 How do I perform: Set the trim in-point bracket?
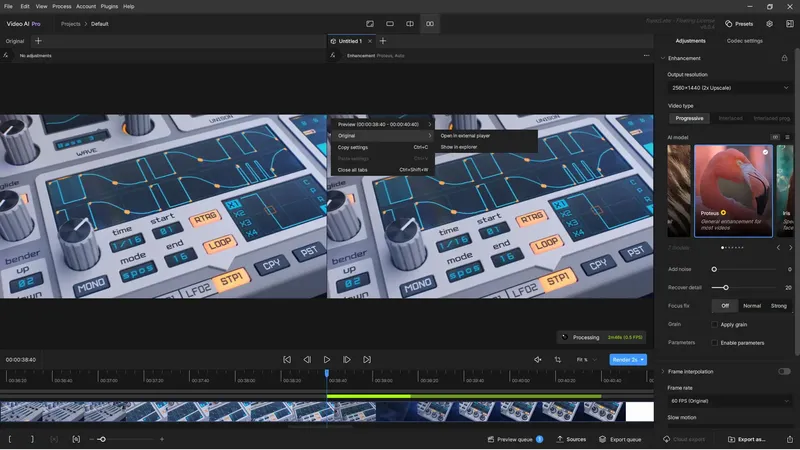pos(10,439)
